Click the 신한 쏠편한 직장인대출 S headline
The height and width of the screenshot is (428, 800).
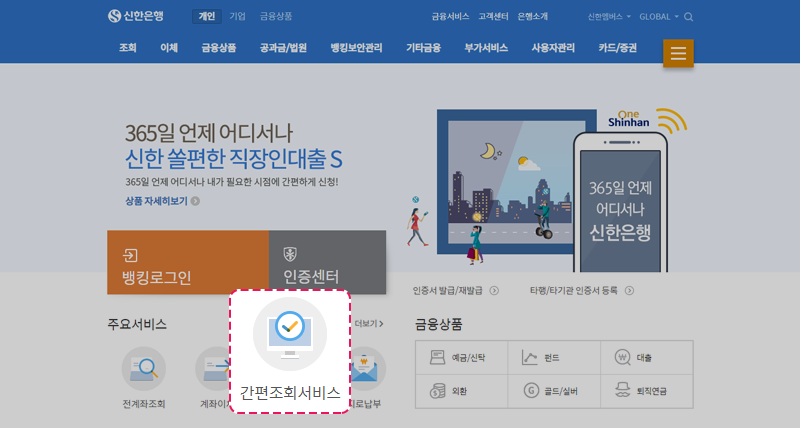(234, 159)
